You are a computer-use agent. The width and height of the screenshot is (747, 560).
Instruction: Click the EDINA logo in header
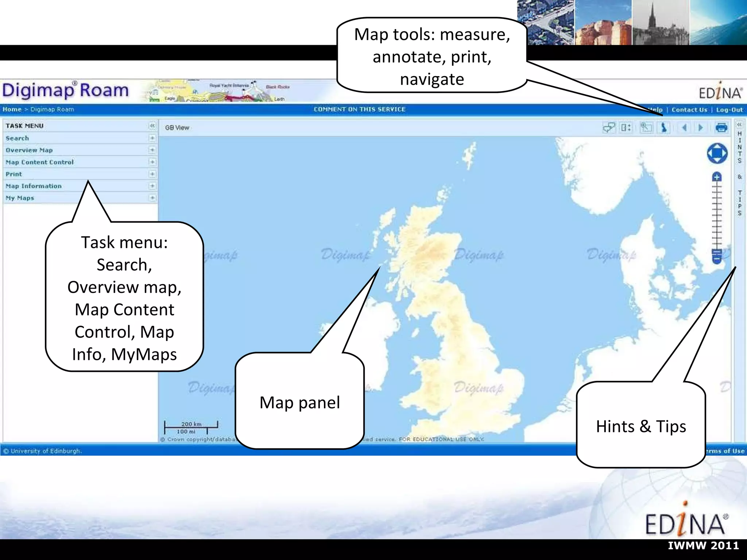720,91
